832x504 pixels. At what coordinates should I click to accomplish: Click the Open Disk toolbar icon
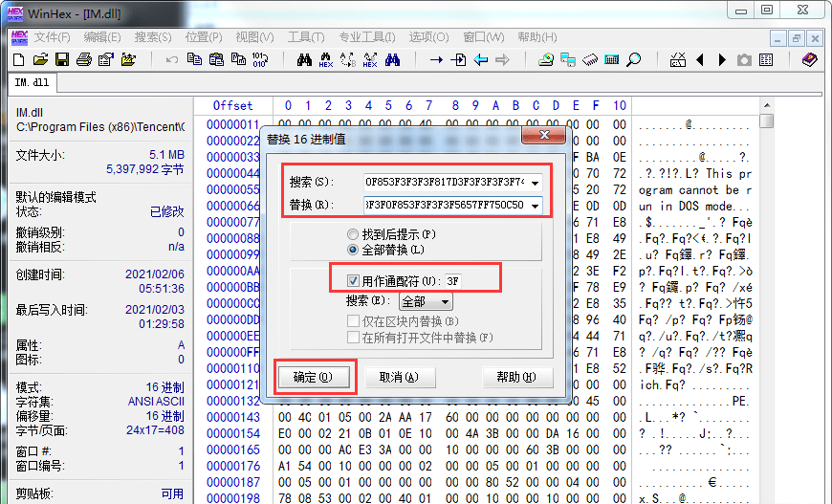(545, 59)
